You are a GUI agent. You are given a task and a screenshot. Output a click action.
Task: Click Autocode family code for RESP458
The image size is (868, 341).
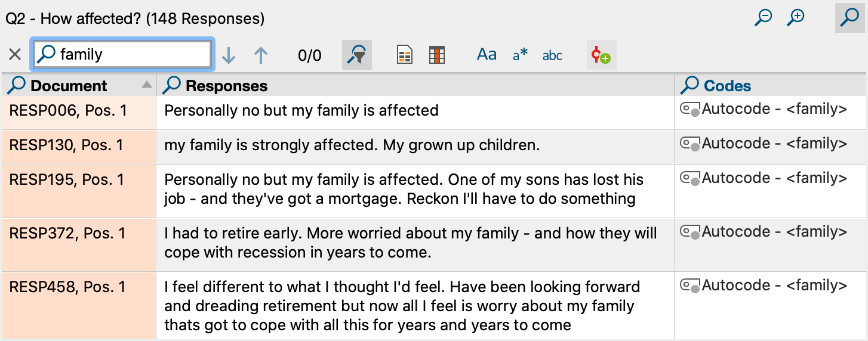764,286
